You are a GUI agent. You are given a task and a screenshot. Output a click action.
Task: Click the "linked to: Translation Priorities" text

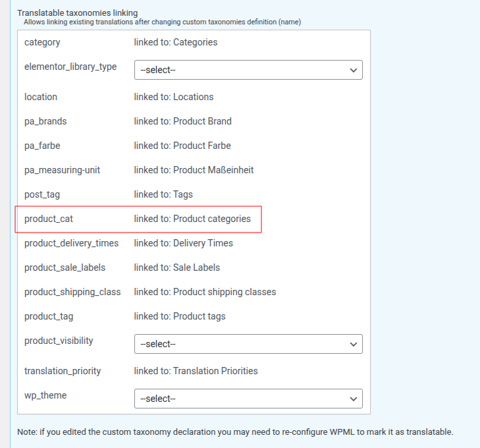pos(196,371)
